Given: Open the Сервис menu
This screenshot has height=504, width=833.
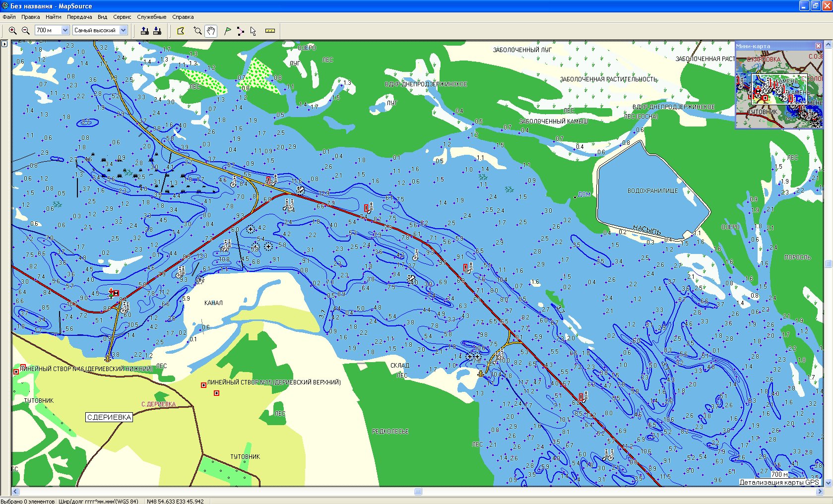Looking at the screenshot, I should (x=122, y=17).
